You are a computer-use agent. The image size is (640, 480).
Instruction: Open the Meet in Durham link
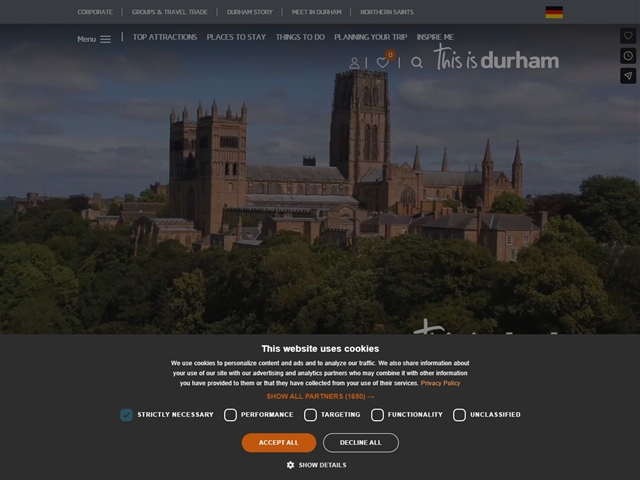(317, 12)
